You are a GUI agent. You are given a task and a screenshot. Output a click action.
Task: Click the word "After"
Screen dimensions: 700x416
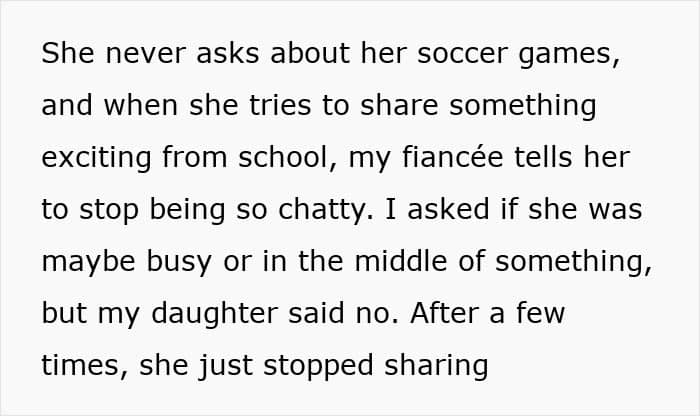pos(444,312)
